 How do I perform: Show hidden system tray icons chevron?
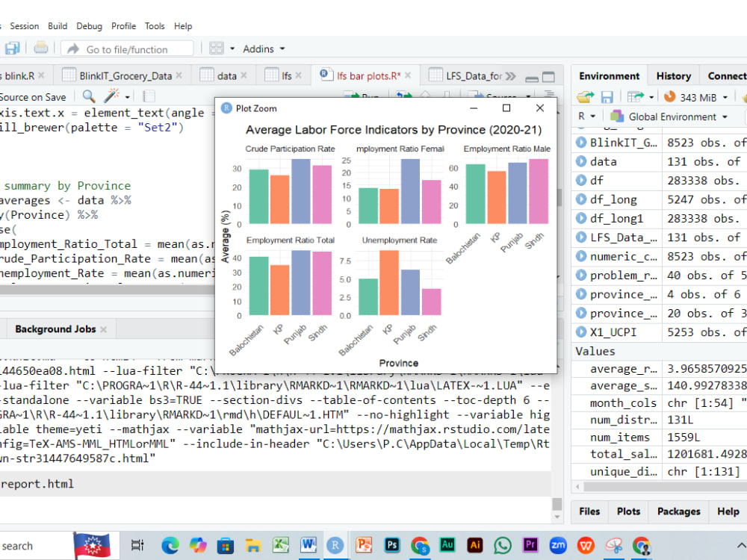[x=741, y=546]
